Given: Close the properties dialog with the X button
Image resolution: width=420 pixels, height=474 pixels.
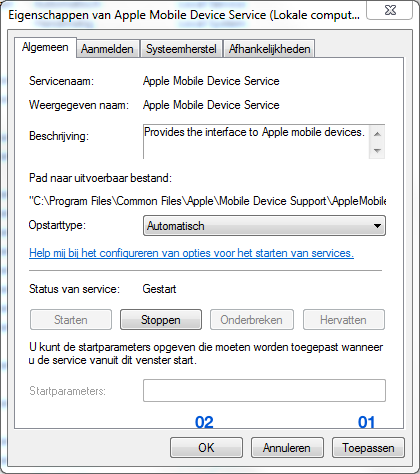Looking at the screenshot, I should [x=390, y=10].
